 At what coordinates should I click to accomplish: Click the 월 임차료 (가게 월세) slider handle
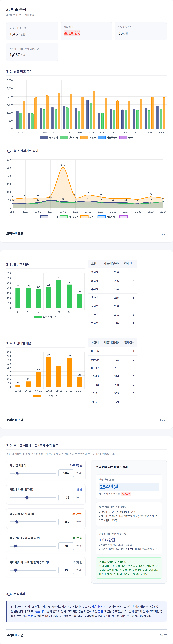coord(17,522)
